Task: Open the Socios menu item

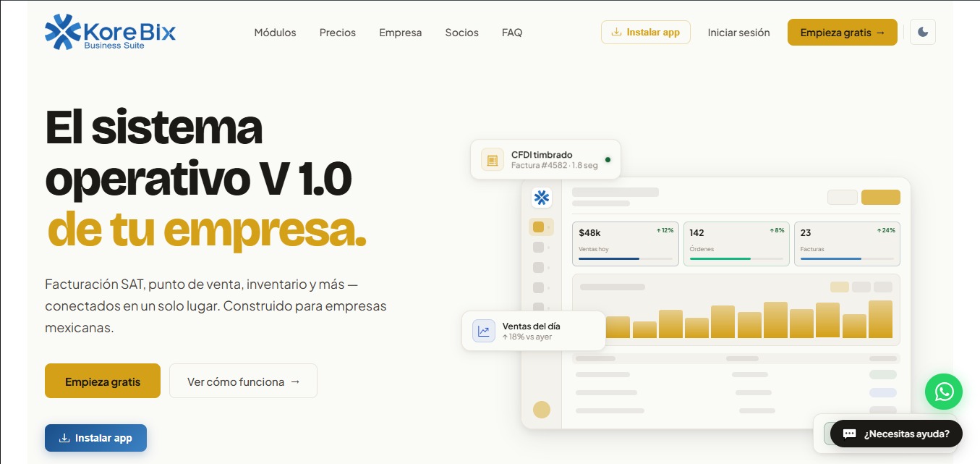Action: click(x=461, y=33)
